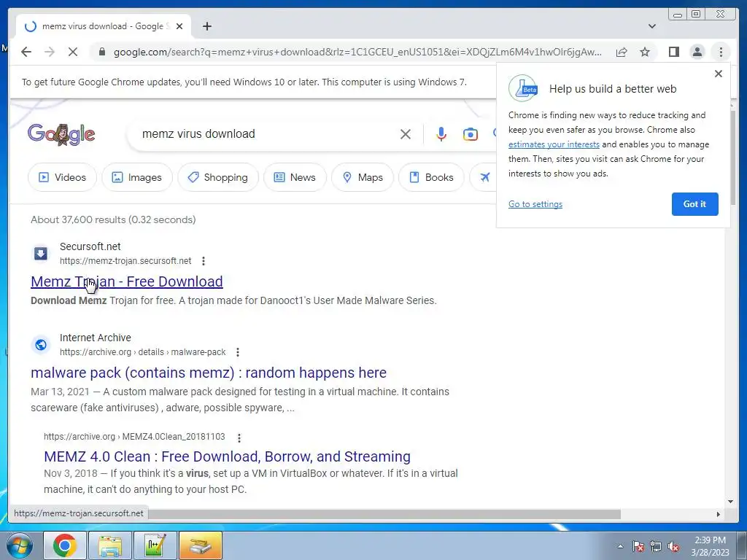The image size is (747, 560).
Task: Open the Go to settings link
Action: (x=535, y=204)
